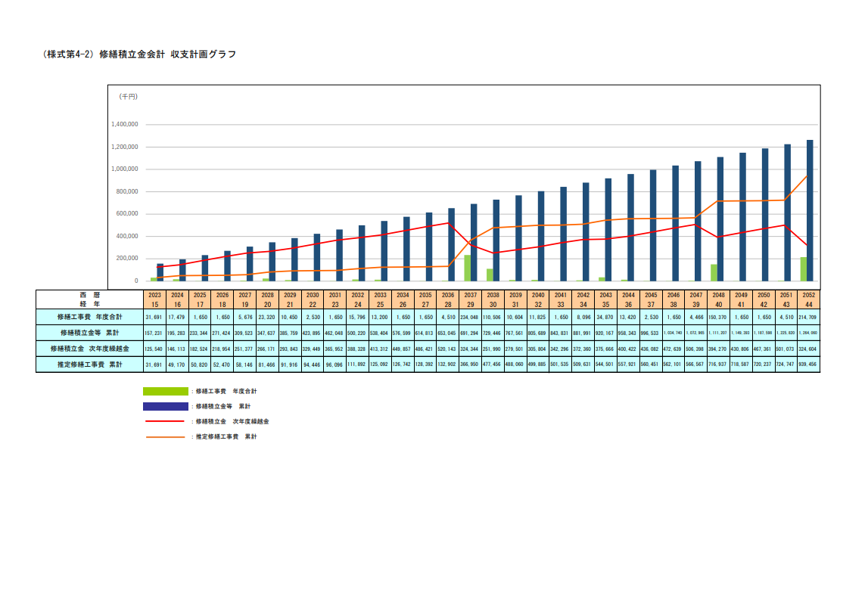868x605 pixels.
Task: Click the blue legend swatch for 修繕積立金等 累計
Action: pyautogui.click(x=166, y=406)
